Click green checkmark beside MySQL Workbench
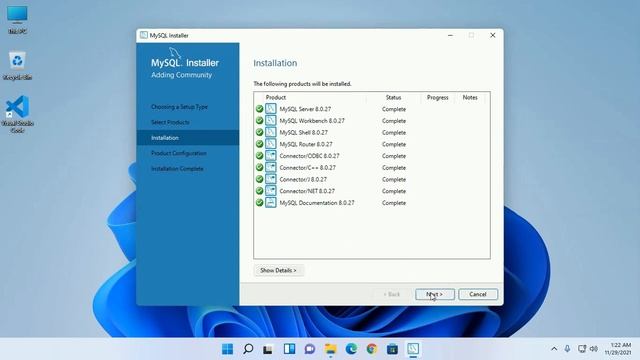This screenshot has height=360, width=640. coord(259,120)
